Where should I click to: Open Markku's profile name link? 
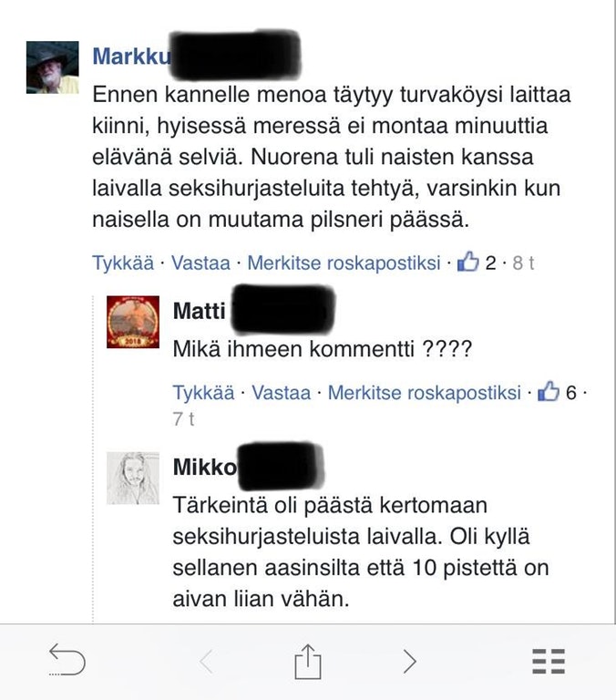click(x=132, y=57)
